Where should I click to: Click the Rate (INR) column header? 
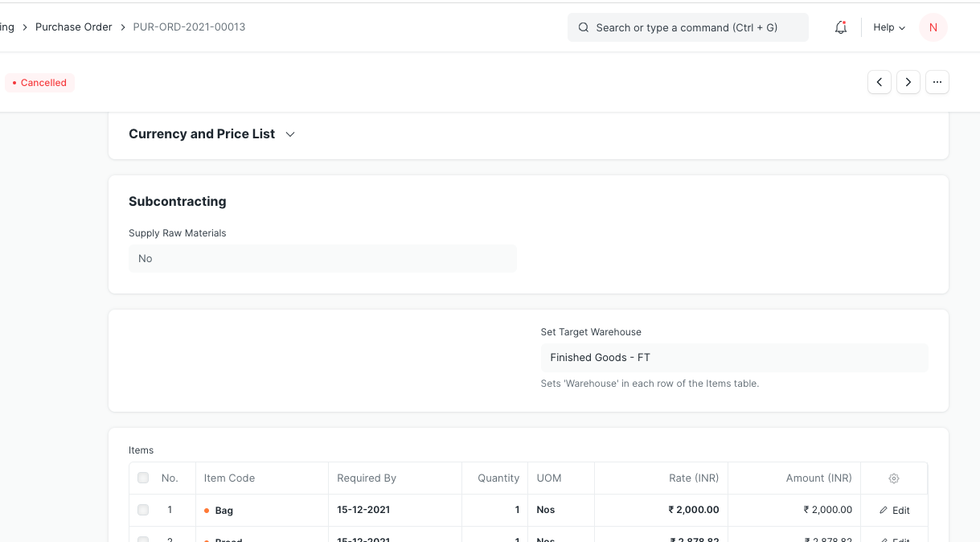(661, 478)
